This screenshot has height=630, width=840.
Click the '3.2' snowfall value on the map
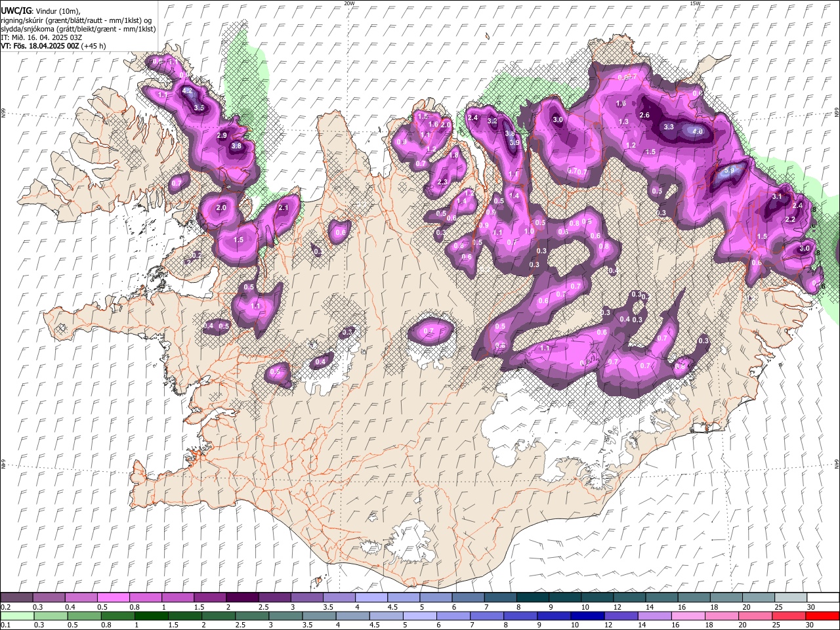point(492,121)
